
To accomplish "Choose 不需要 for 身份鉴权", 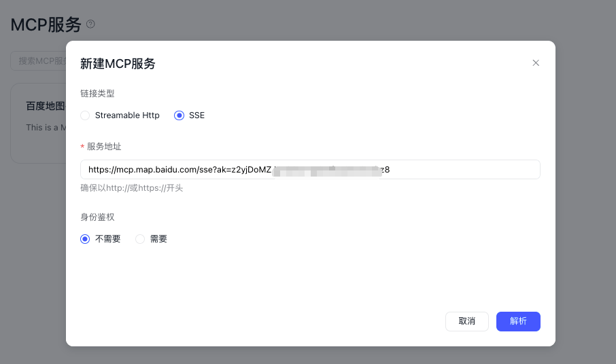I will tap(100, 239).
